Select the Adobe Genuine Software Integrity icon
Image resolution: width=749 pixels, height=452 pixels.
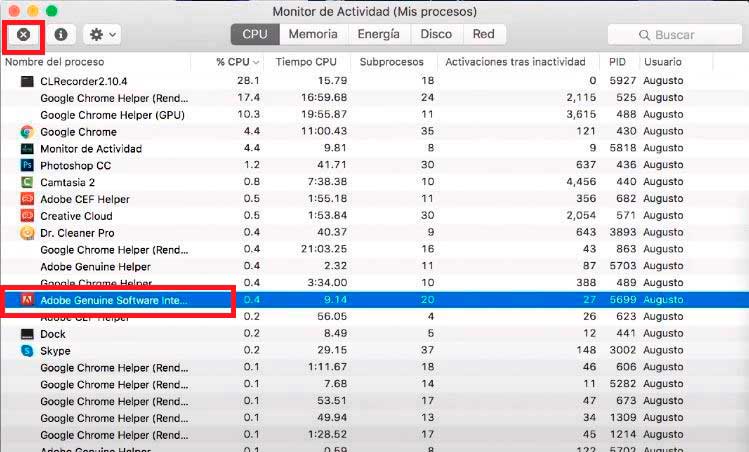click(x=27, y=300)
